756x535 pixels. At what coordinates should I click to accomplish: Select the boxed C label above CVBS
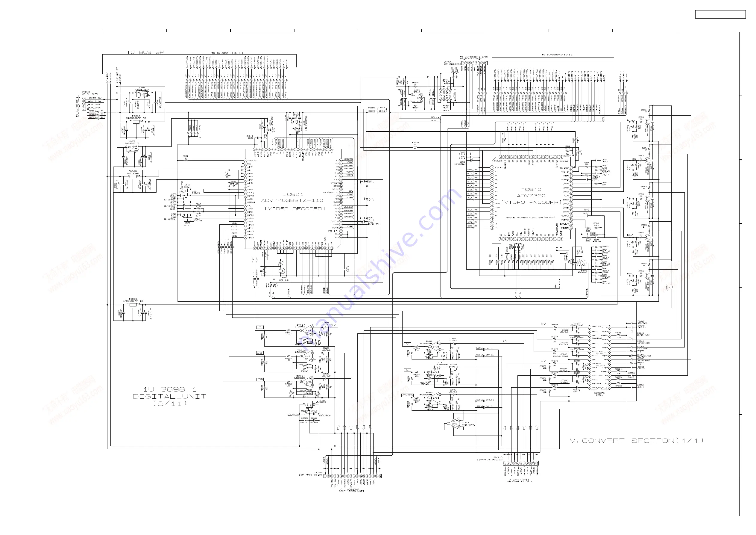click(x=408, y=370)
